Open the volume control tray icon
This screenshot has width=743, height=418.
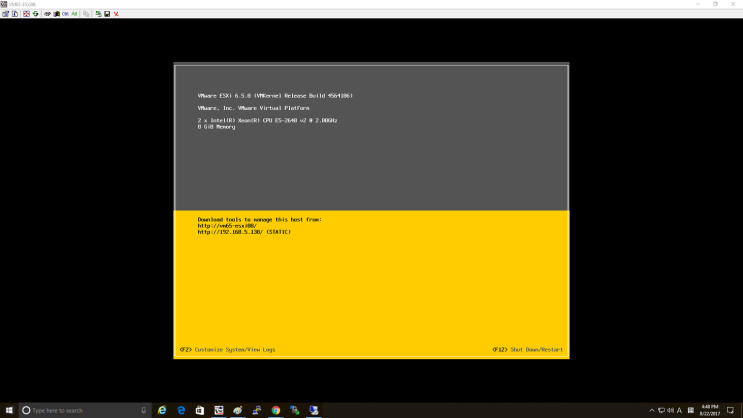(670, 410)
